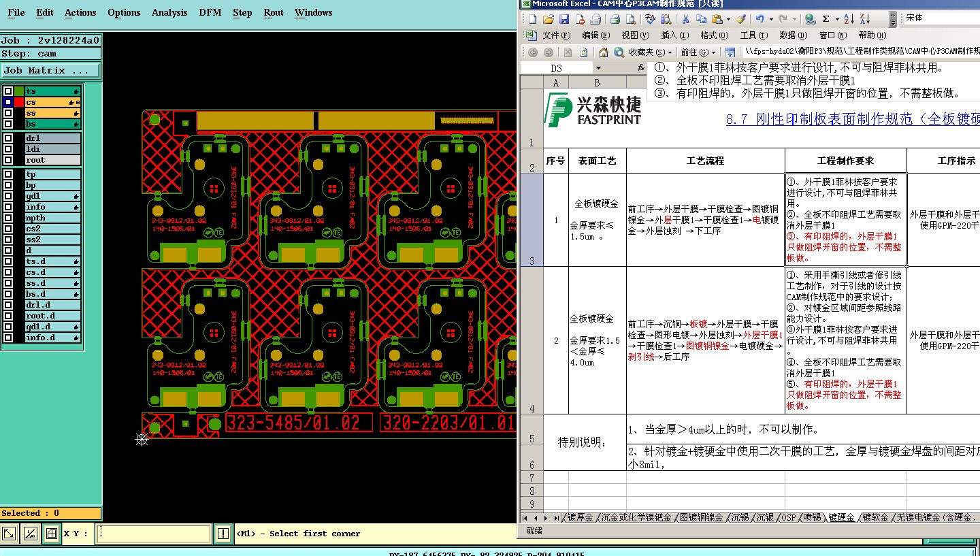
Task: Click Save floppy icon in Excel toolbar
Action: pyautogui.click(x=564, y=19)
